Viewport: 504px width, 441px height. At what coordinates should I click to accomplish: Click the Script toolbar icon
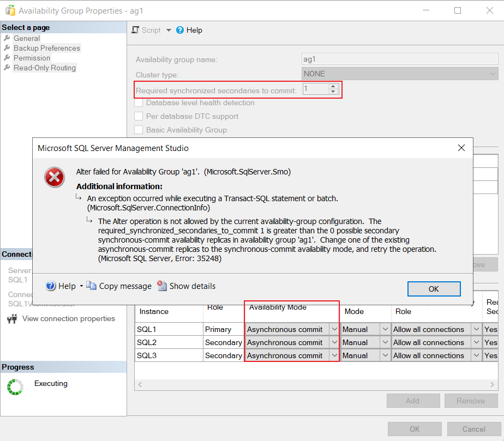tap(135, 30)
